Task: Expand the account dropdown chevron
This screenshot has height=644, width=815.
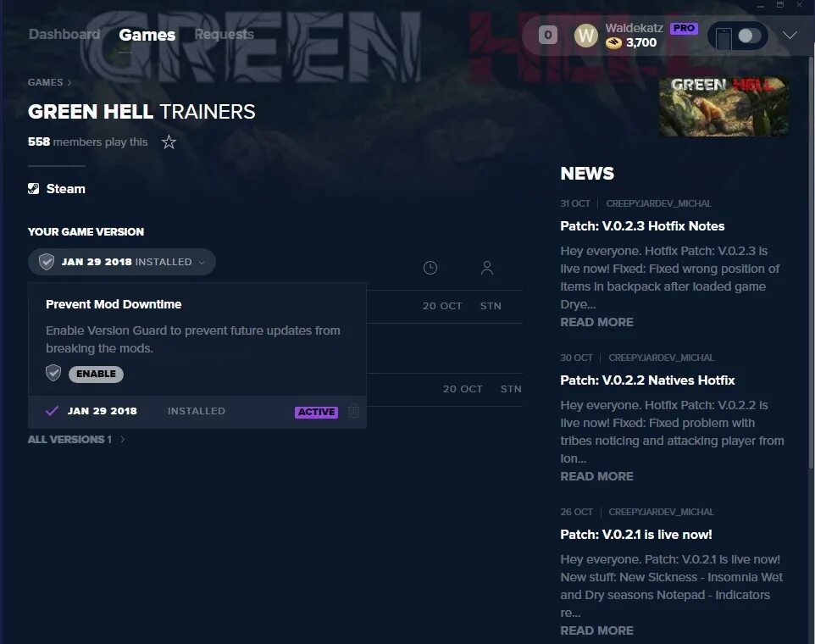Action: pyautogui.click(x=790, y=35)
